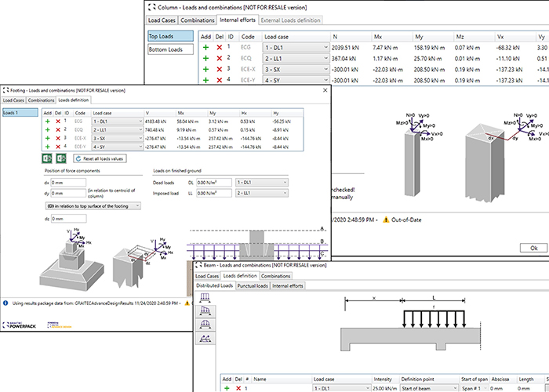549x392 pixels.
Task: Click Reset all loads values button
Action: pos(100,158)
